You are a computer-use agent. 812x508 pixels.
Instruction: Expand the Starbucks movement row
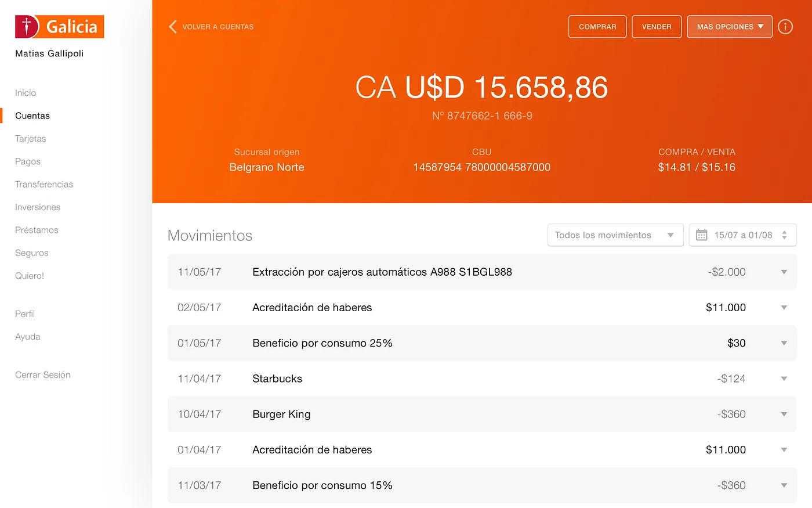[784, 379]
